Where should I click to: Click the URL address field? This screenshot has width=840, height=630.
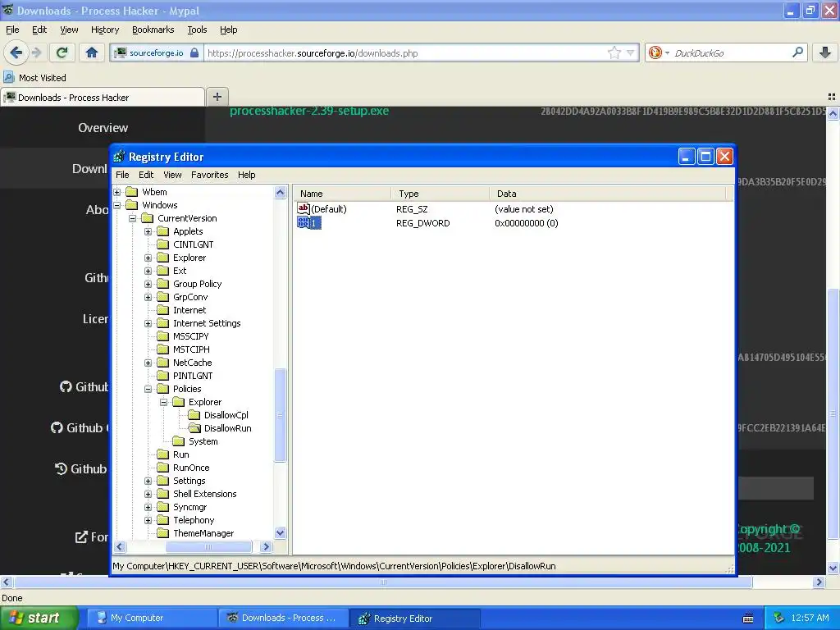[406, 53]
